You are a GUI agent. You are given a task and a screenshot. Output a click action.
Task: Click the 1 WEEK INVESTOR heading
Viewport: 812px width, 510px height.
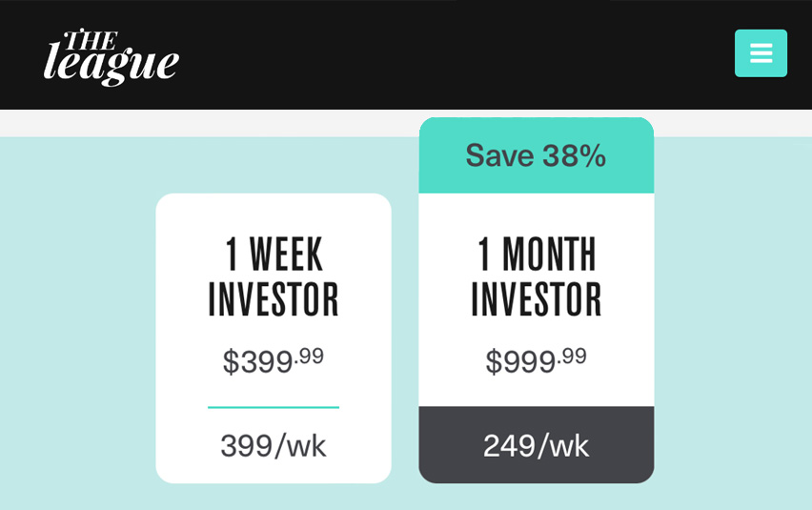pyautogui.click(x=274, y=275)
